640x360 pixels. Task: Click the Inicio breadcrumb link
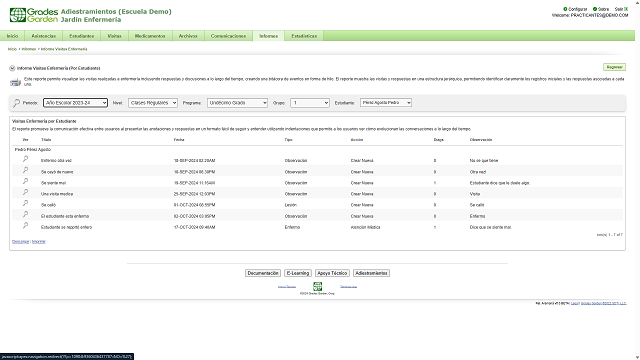pyautogui.click(x=12, y=49)
